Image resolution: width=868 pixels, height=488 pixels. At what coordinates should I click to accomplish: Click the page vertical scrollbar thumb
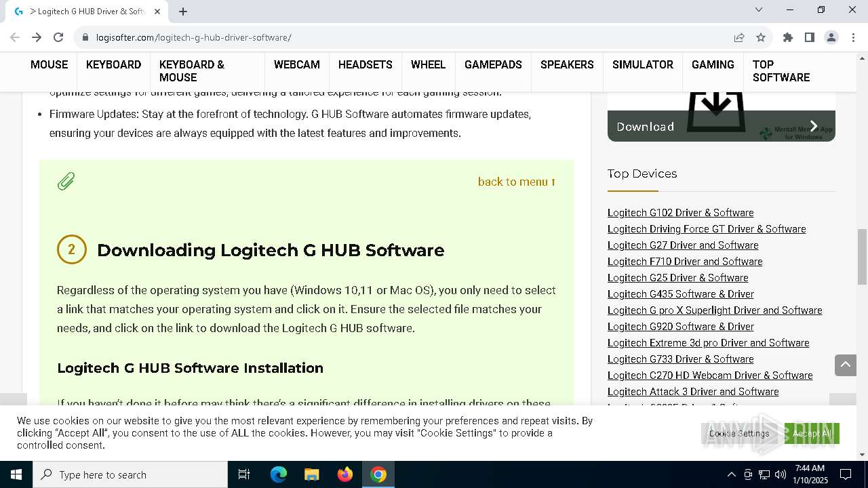pos(862,257)
